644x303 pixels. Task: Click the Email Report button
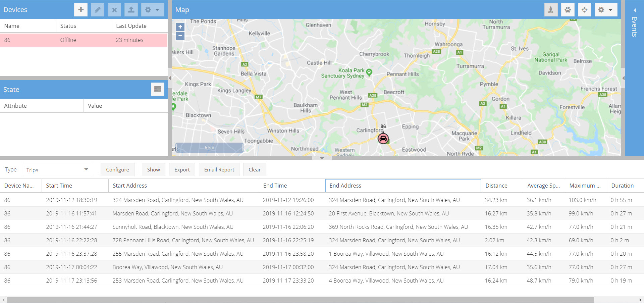pos(219,169)
